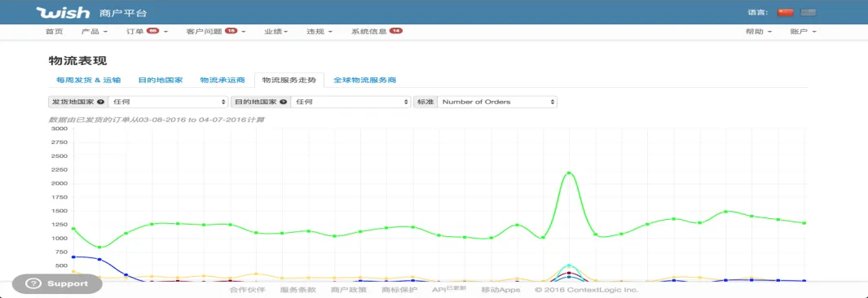868x298 pixels.
Task: Open 系统信息 notifications
Action: pyautogui.click(x=377, y=32)
